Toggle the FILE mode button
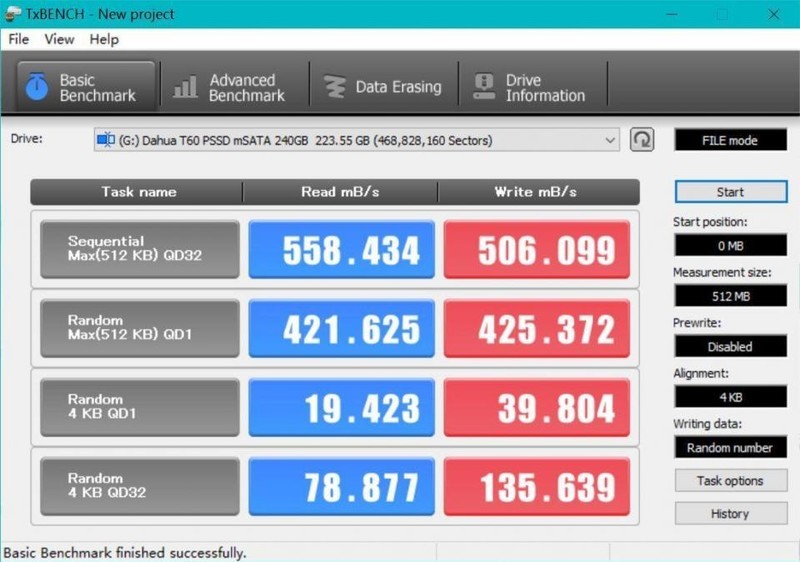The image size is (800, 562). pyautogui.click(x=730, y=140)
